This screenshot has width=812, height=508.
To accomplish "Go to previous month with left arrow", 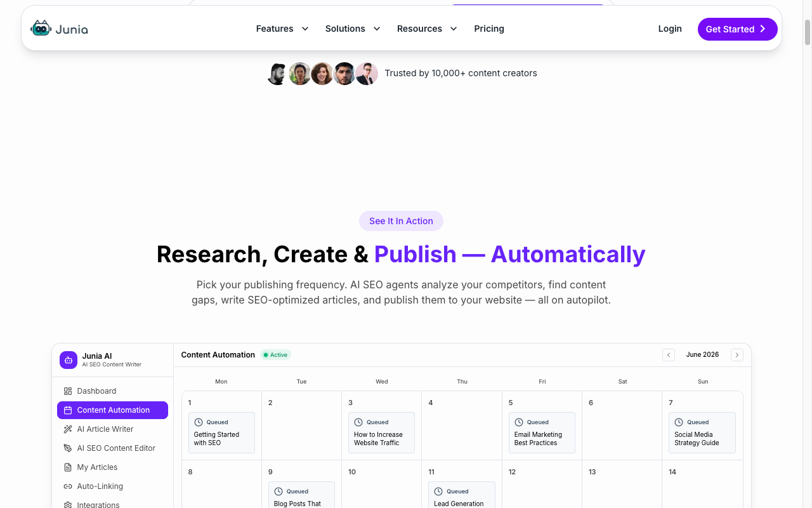I will [x=669, y=355].
